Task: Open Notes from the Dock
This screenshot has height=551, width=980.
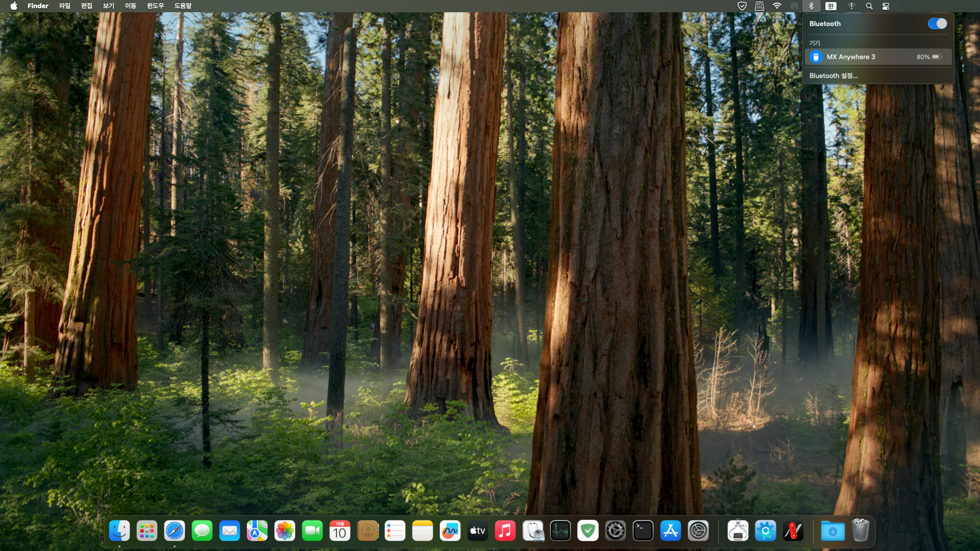Action: (423, 531)
